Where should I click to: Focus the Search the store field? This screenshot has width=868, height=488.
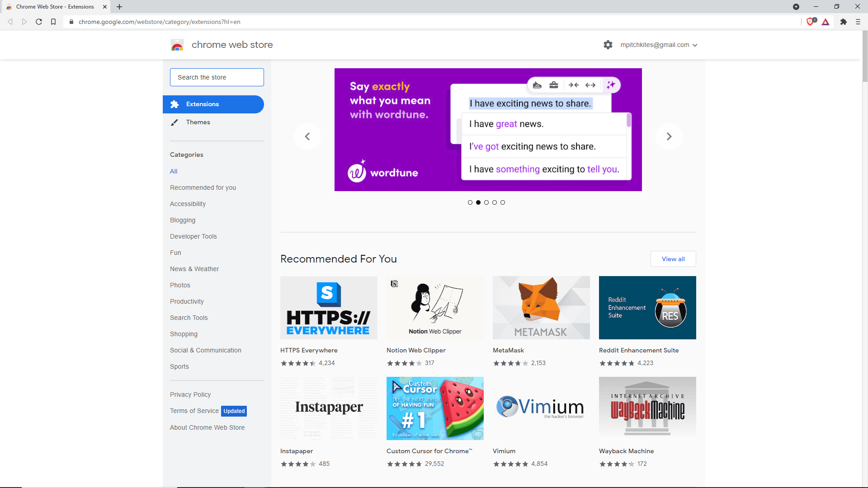[217, 77]
